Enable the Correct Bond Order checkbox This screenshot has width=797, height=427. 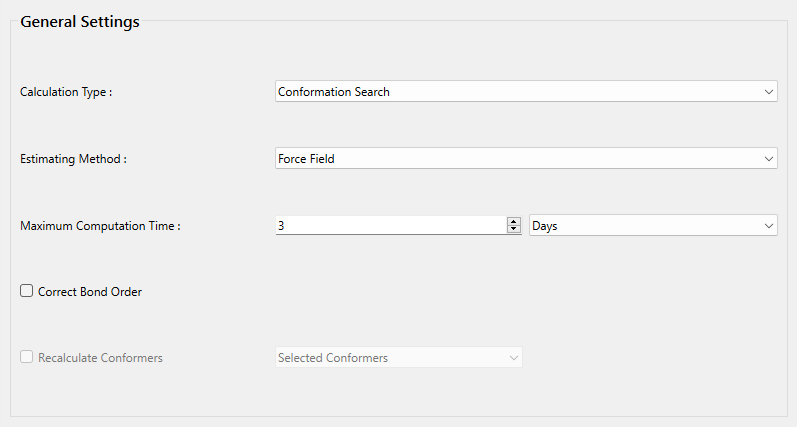pyautogui.click(x=27, y=292)
